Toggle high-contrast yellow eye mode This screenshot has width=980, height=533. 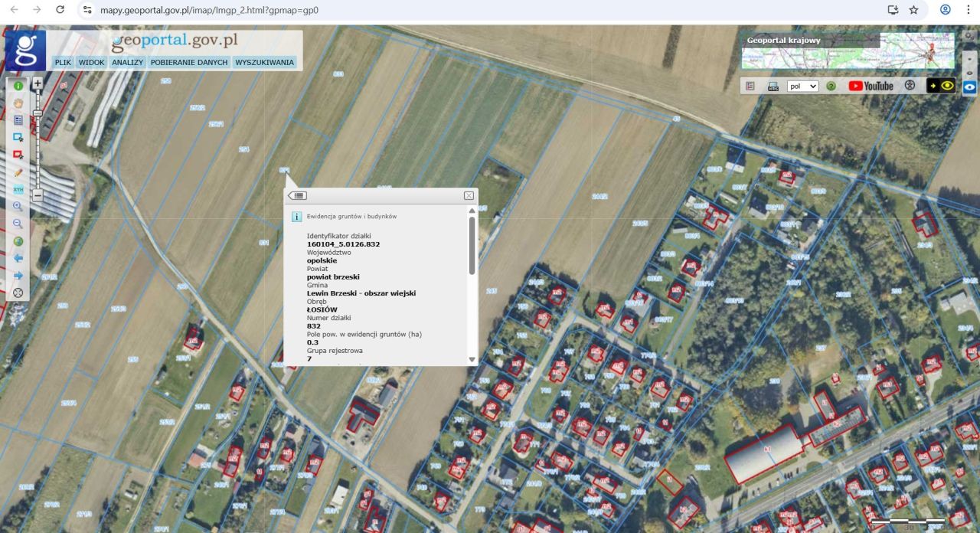coord(942,86)
